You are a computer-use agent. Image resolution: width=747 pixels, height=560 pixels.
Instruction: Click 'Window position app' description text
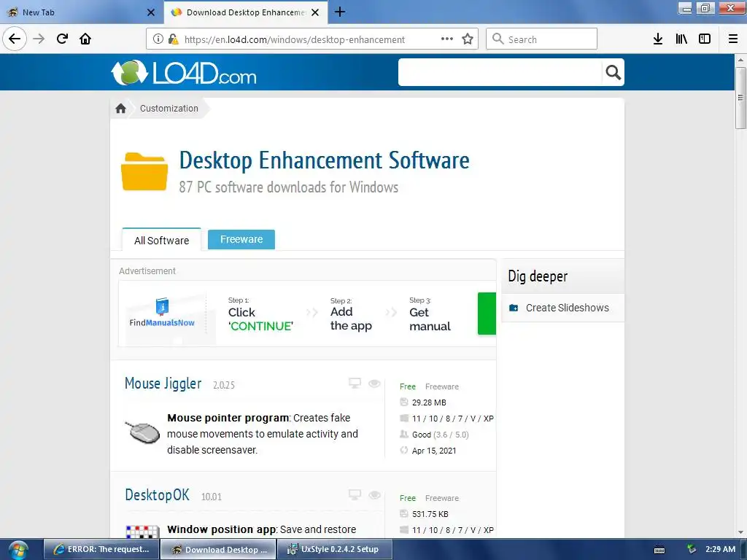(x=222, y=529)
